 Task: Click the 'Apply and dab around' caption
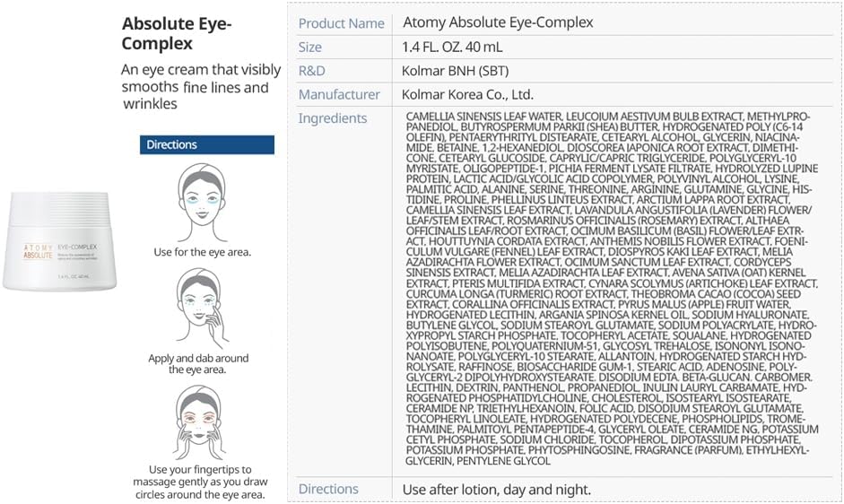pos(198,358)
